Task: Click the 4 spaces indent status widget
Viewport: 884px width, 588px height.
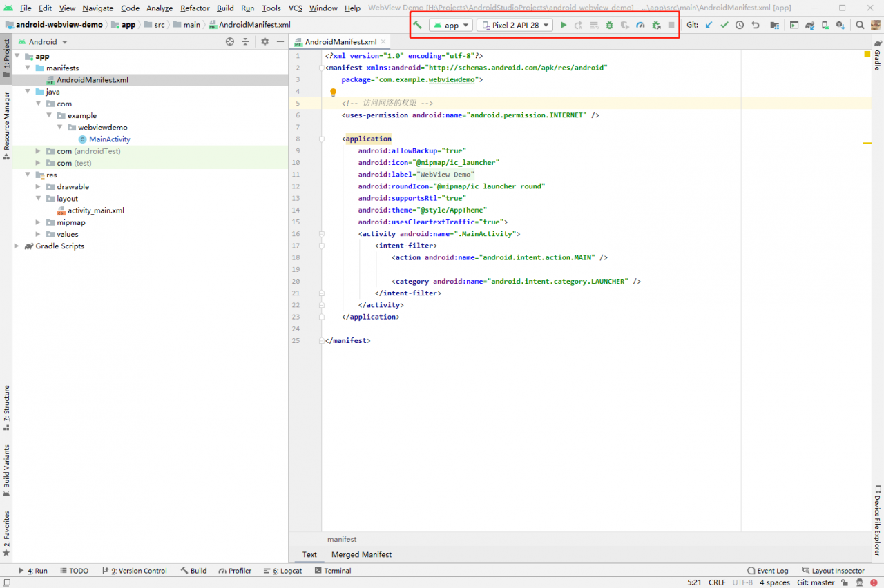Action: (x=775, y=582)
